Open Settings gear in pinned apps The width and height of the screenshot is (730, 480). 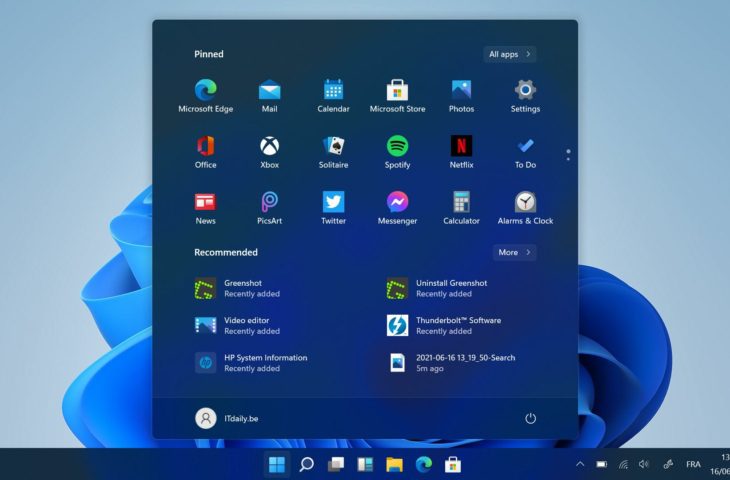[x=525, y=95]
